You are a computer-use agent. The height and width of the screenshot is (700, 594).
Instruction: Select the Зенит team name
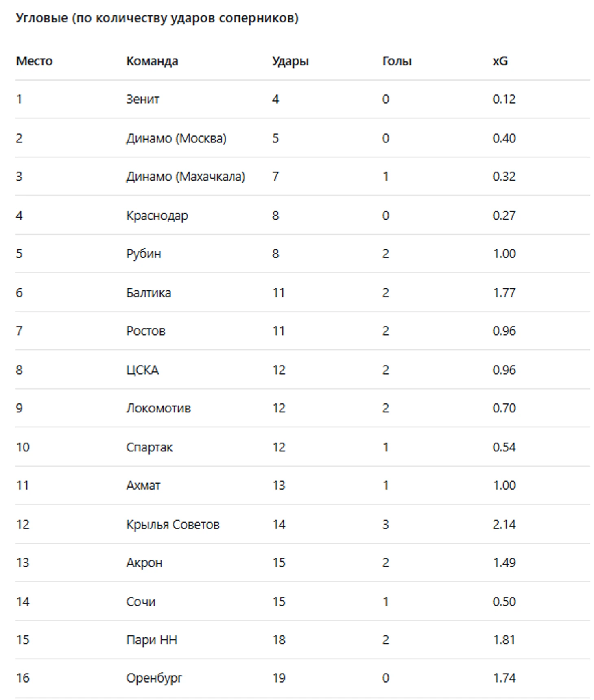pos(143,99)
